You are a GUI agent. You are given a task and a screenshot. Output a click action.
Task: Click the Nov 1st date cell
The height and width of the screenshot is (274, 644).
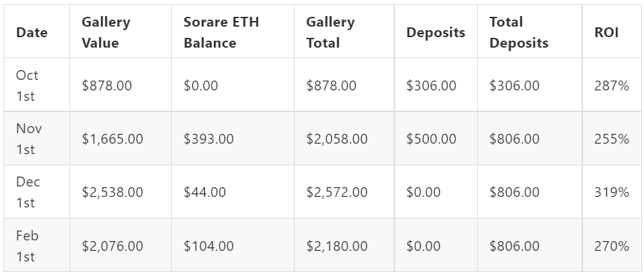click(36, 138)
